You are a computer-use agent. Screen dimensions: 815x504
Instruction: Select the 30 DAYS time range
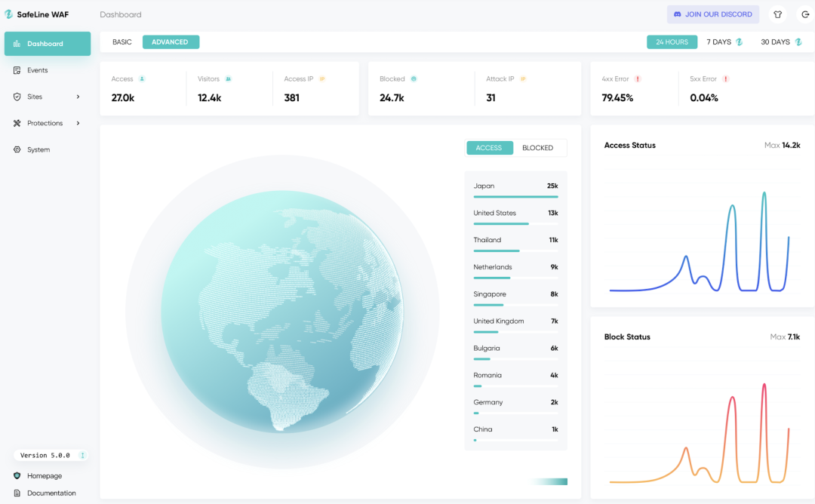(775, 42)
